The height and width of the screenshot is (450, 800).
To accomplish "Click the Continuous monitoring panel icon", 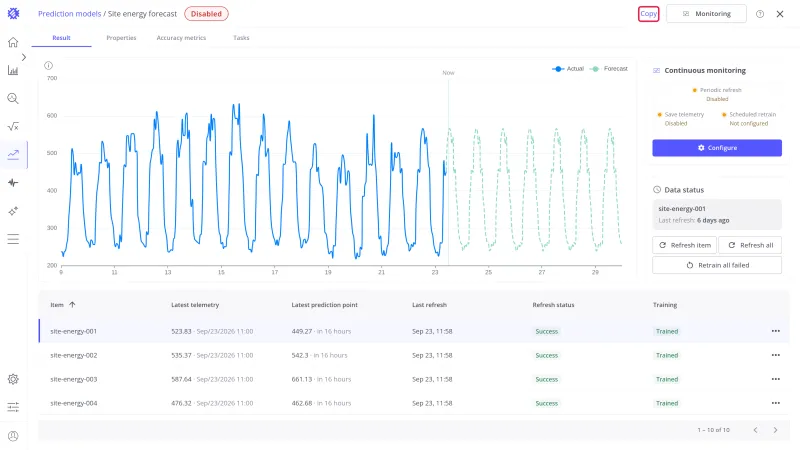I will click(657, 70).
